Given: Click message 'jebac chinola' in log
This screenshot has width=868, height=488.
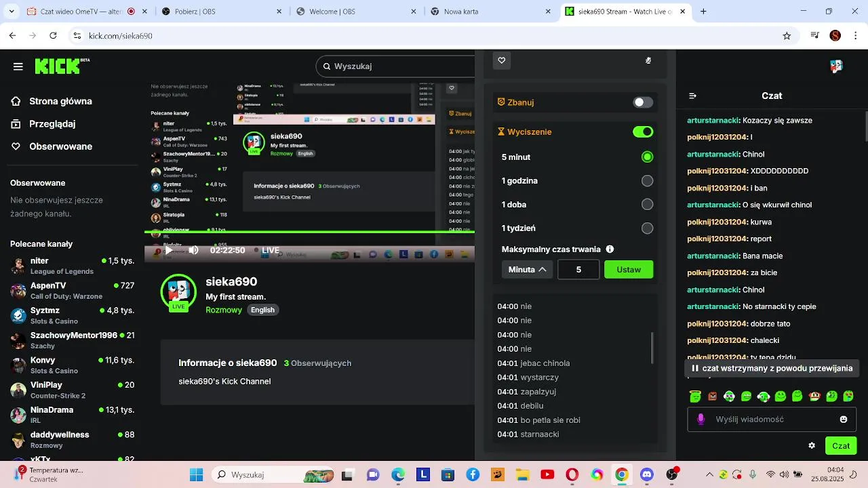Looking at the screenshot, I should tap(534, 363).
